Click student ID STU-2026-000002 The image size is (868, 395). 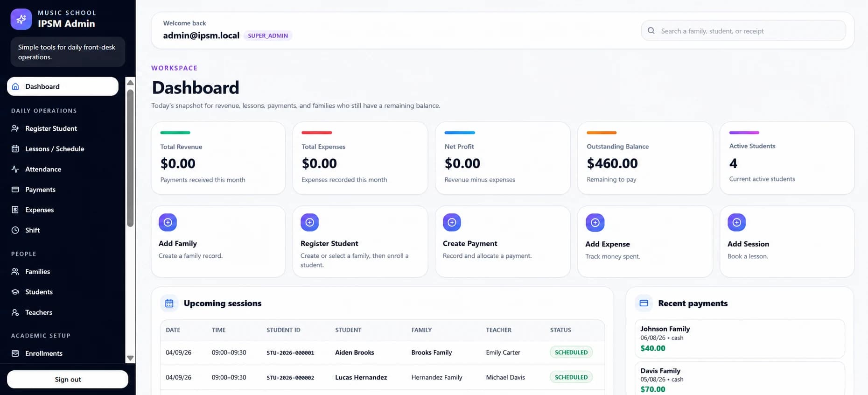(290, 378)
